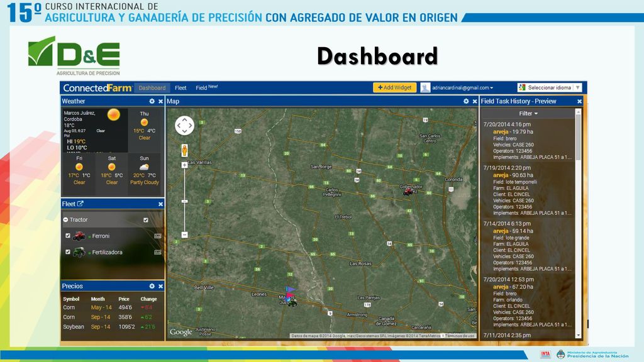Open the adriancardinali@gmail.com account menu
Screen dimensions: 644x362
coord(462,88)
